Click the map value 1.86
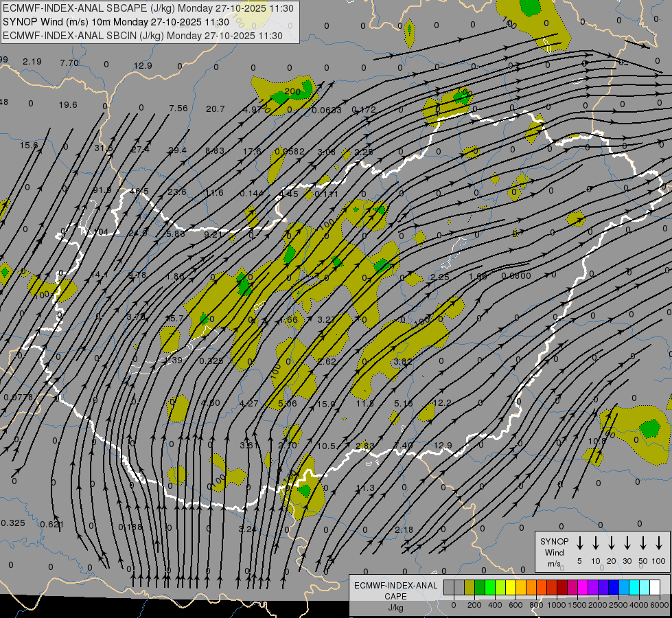 pos(175,276)
